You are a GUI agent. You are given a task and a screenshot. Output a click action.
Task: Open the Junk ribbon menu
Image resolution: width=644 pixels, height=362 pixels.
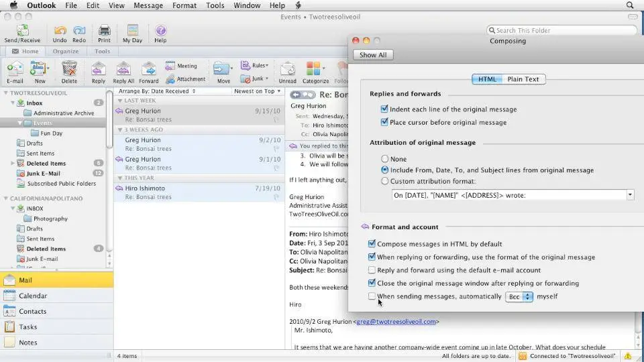(x=255, y=78)
